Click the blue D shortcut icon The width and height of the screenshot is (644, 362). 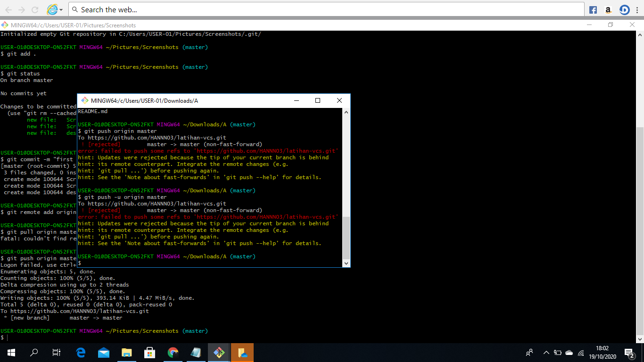tap(624, 9)
